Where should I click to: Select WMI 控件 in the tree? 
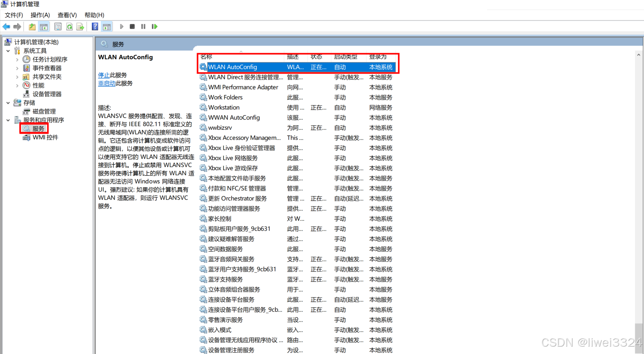(x=45, y=138)
